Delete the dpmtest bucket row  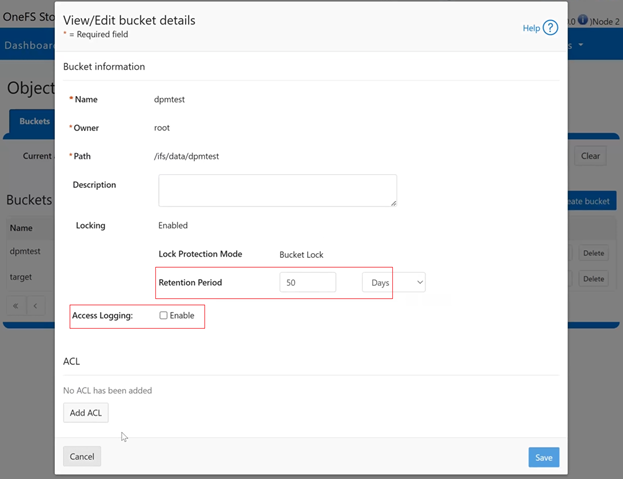click(x=594, y=254)
